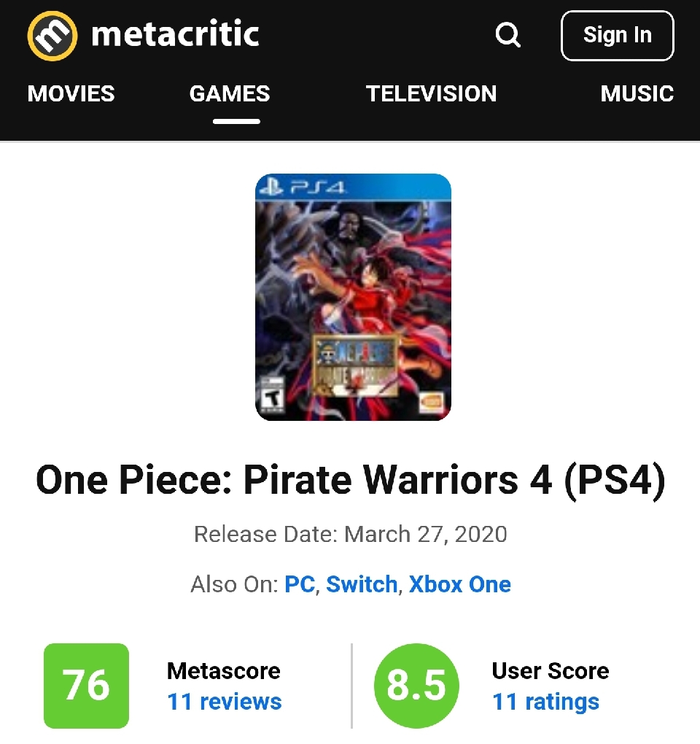View the 11 critic reviews link
Viewport: 700px width, 744px height.
(224, 702)
